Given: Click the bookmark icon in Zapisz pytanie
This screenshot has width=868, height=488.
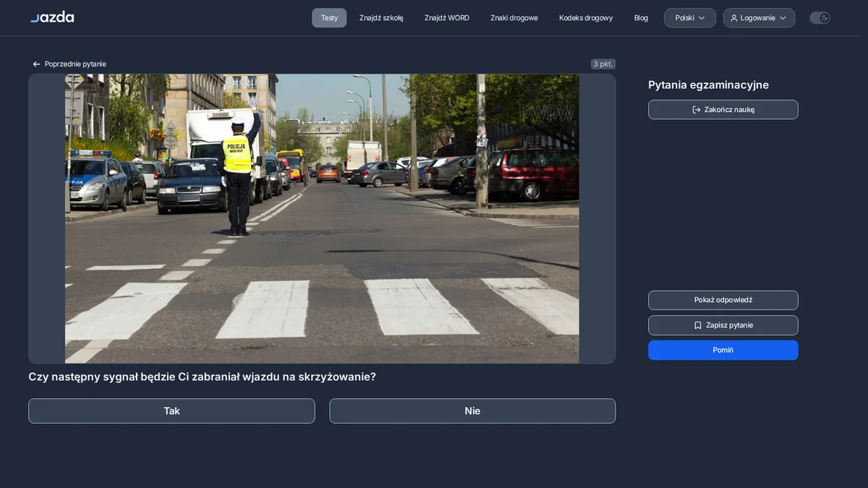Looking at the screenshot, I should coord(698,325).
